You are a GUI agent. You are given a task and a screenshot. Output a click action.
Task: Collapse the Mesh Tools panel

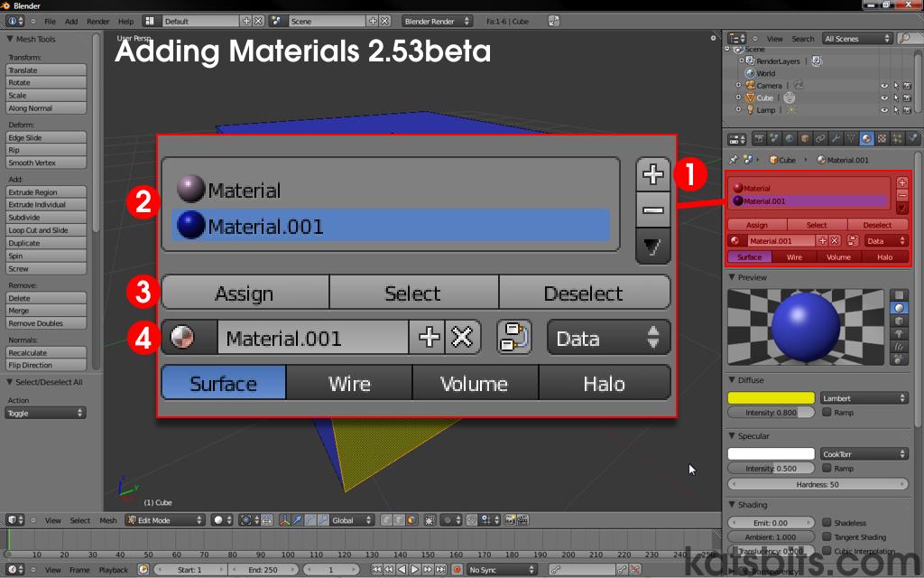point(10,39)
